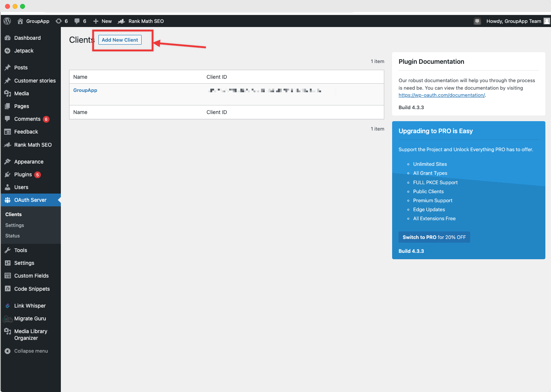
Task: Click the Posts pushpin icon
Action: coord(8,68)
